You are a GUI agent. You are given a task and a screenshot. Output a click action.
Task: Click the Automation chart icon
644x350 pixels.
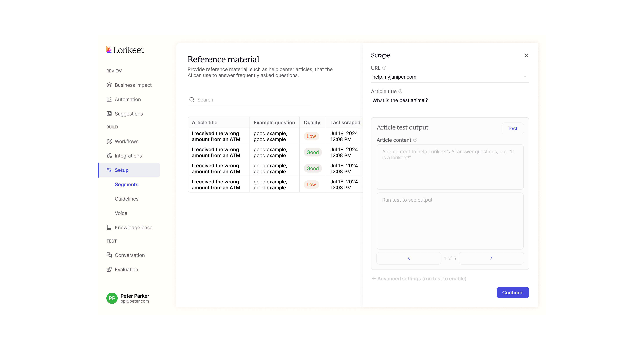pos(109,99)
